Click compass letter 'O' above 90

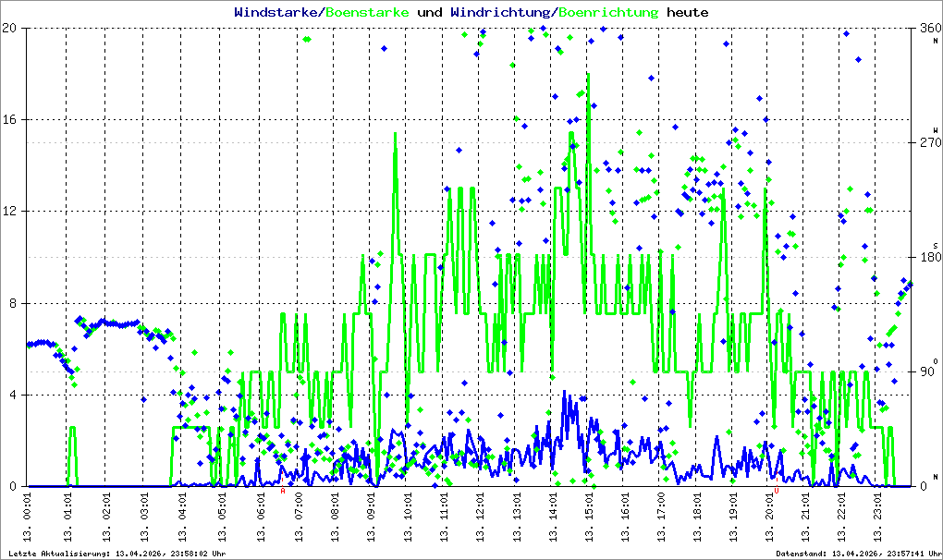936,361
